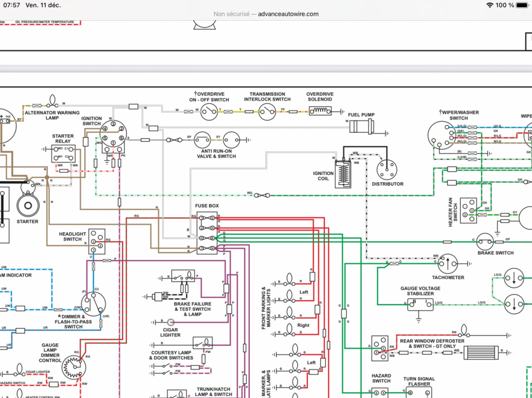
Task: Tap the overdrive solenoid coil symbol
Action: (x=320, y=111)
